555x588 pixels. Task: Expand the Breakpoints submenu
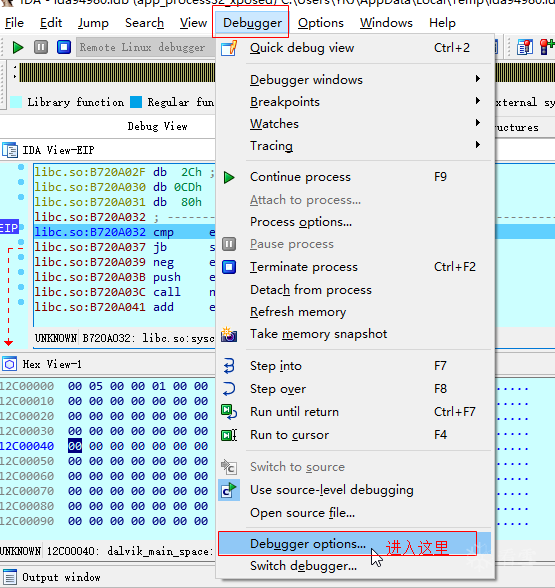click(355, 102)
